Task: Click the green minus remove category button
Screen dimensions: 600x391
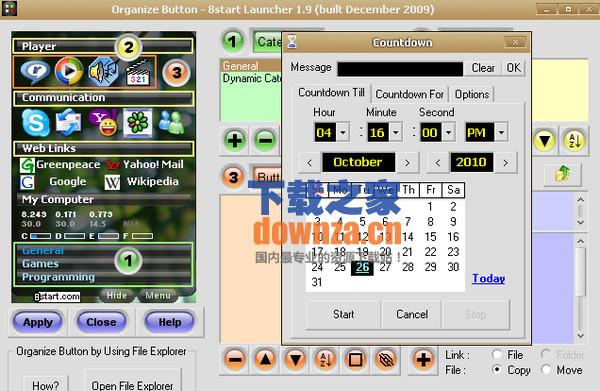Action: coord(265,140)
